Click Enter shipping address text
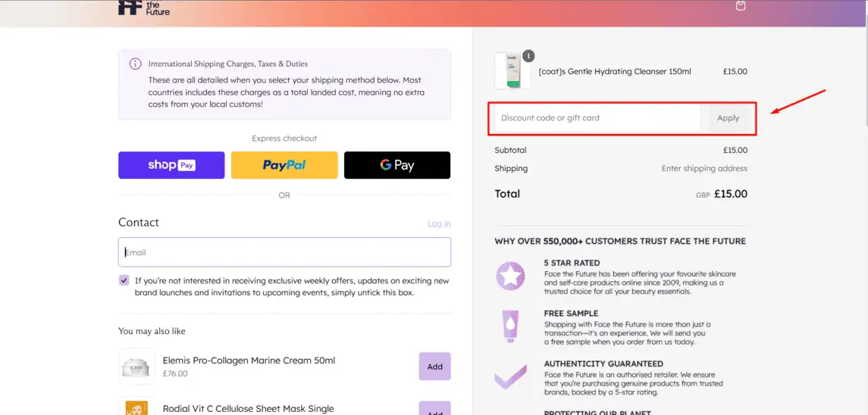The height and width of the screenshot is (415, 868). tap(704, 168)
